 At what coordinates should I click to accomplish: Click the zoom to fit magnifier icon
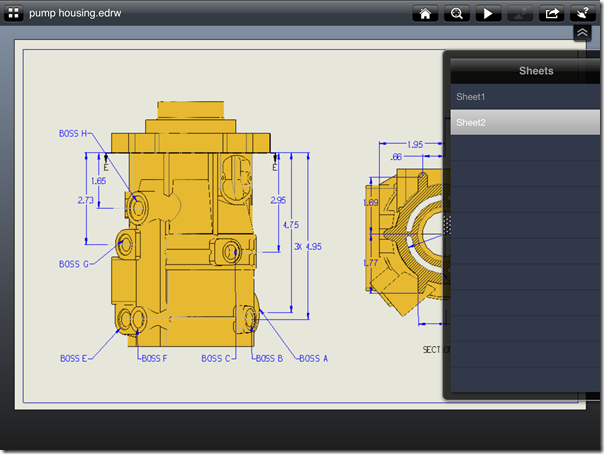click(456, 13)
